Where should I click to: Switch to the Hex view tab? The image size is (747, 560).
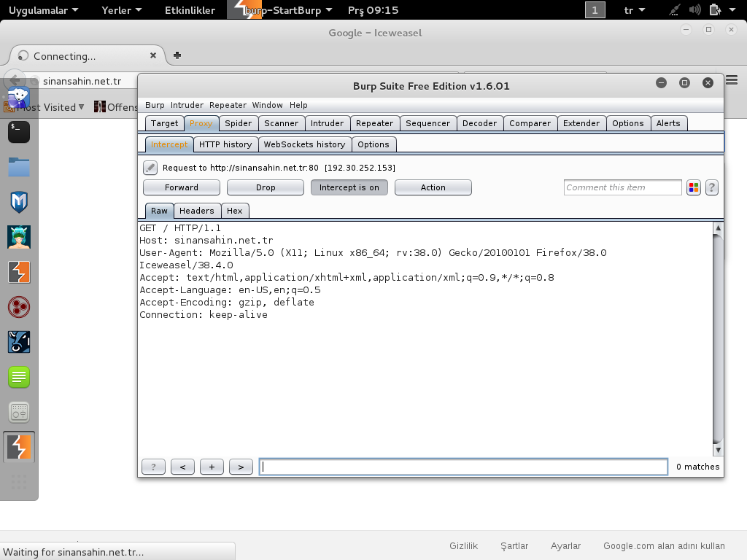pyautogui.click(x=234, y=211)
